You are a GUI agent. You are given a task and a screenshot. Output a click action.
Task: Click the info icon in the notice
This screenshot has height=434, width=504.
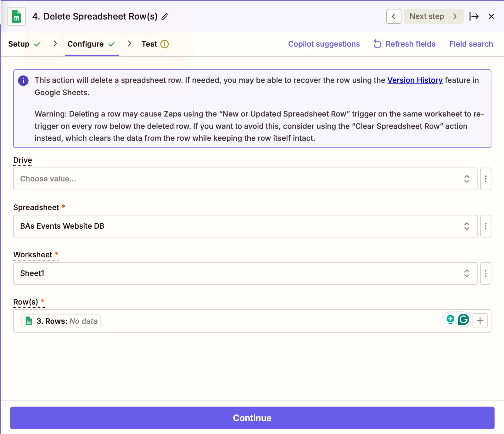coord(23,81)
